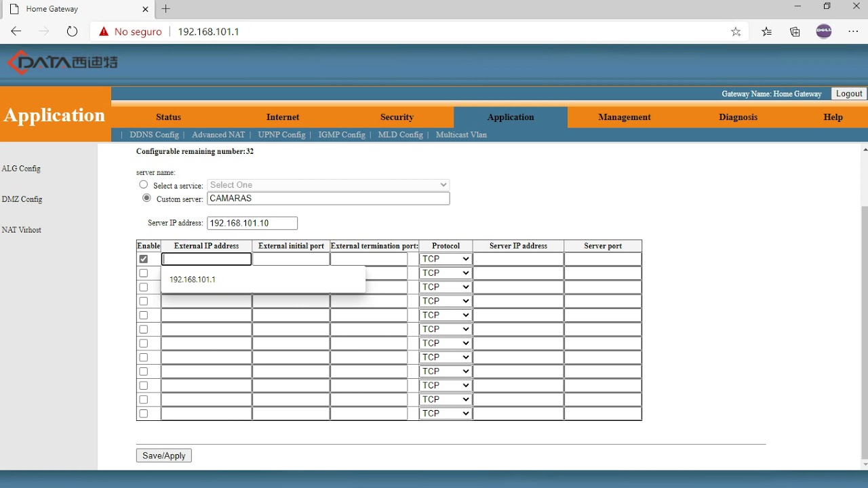This screenshot has width=868, height=488.
Task: Click the Custom server field containing CAMARAS
Action: (328, 199)
